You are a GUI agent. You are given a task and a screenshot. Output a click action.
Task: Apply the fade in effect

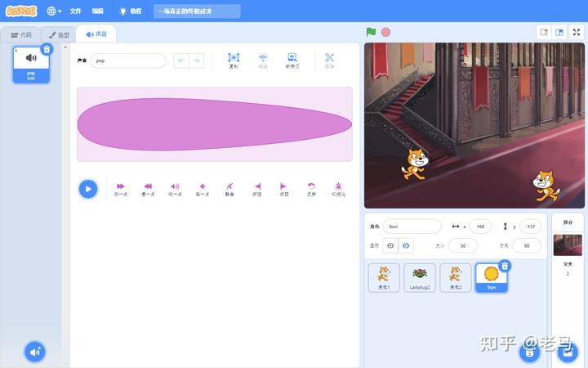257,190
